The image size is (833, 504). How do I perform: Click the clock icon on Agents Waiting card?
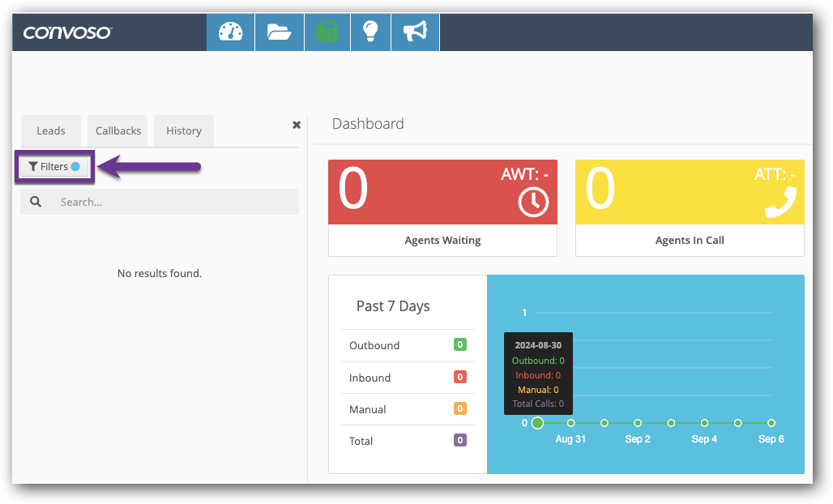[x=533, y=202]
